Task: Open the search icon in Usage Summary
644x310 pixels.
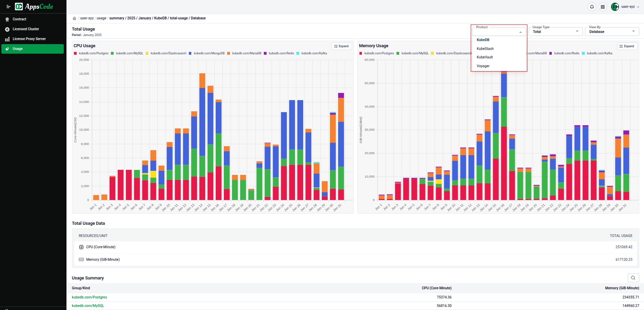Action: [633, 278]
